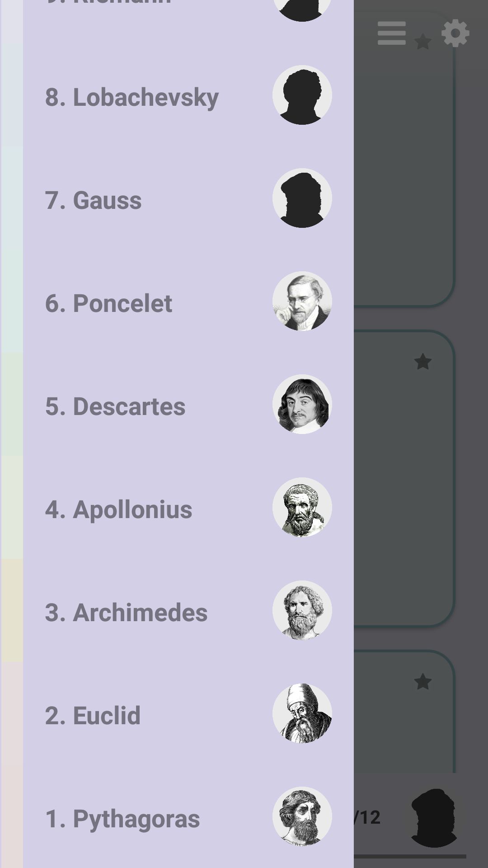Select the Archimedes portrait icon
This screenshot has width=488, height=868.
tap(302, 610)
